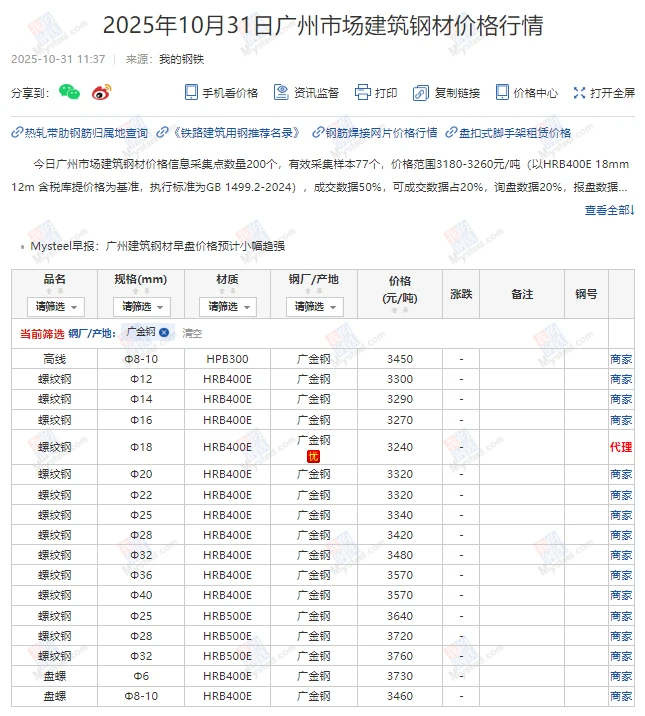Click the 手机看价格 phone icon
Viewport: 645px width, 716px height.
point(191,92)
